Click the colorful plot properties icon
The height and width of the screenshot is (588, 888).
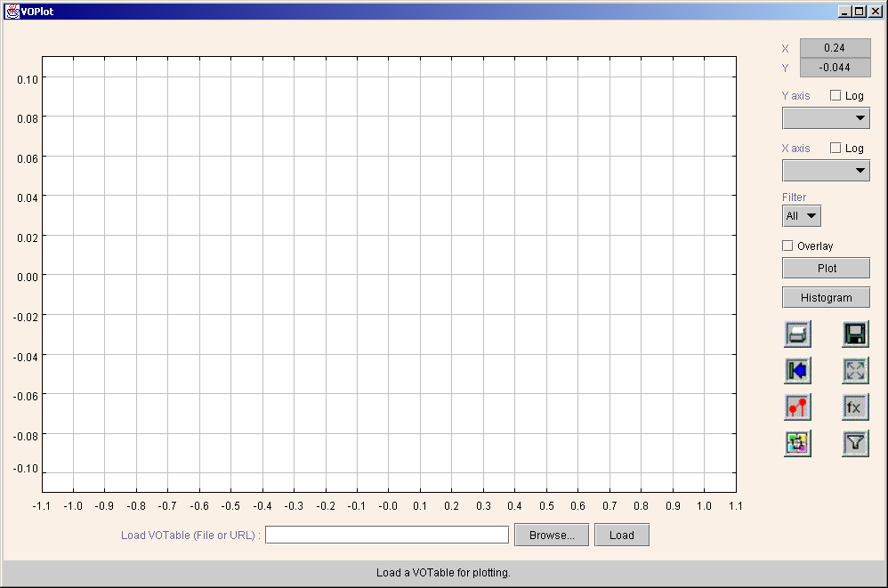[797, 443]
